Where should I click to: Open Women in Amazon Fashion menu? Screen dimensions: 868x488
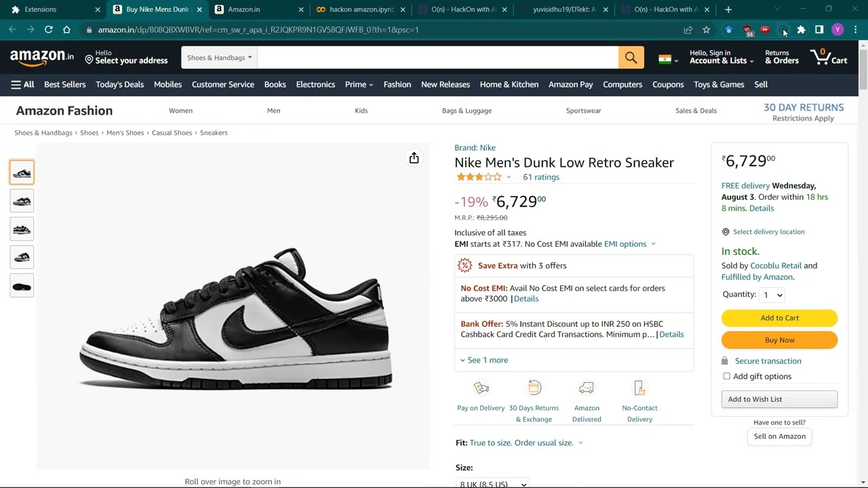point(180,110)
